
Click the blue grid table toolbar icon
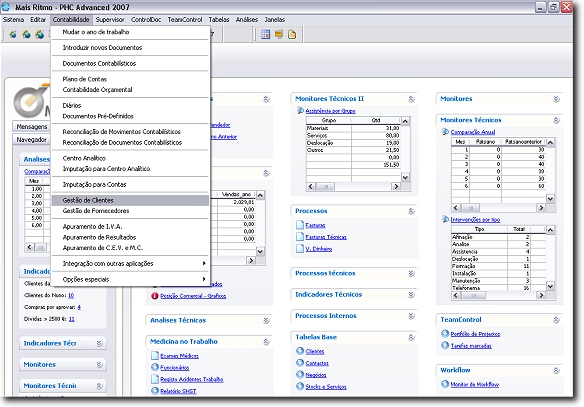(x=266, y=34)
